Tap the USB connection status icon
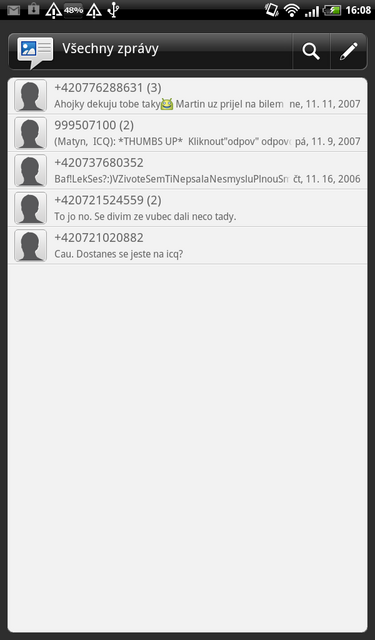Screen dimensions: 375x640 (113, 10)
